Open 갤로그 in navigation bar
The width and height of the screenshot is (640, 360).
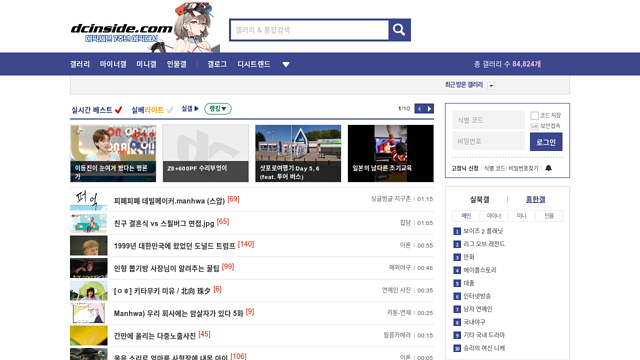pos(217,64)
